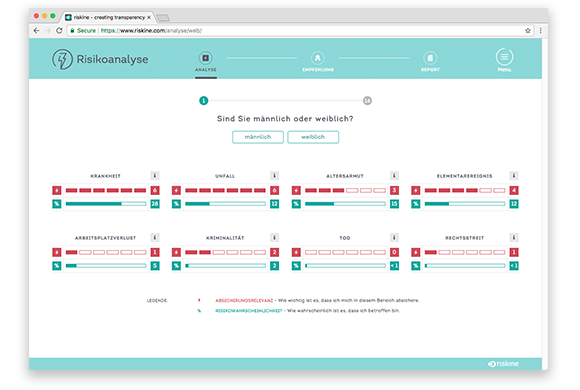This screenshot has width=580, height=390.
Task: Show info for Rechtsstreit
Action: 513,237
